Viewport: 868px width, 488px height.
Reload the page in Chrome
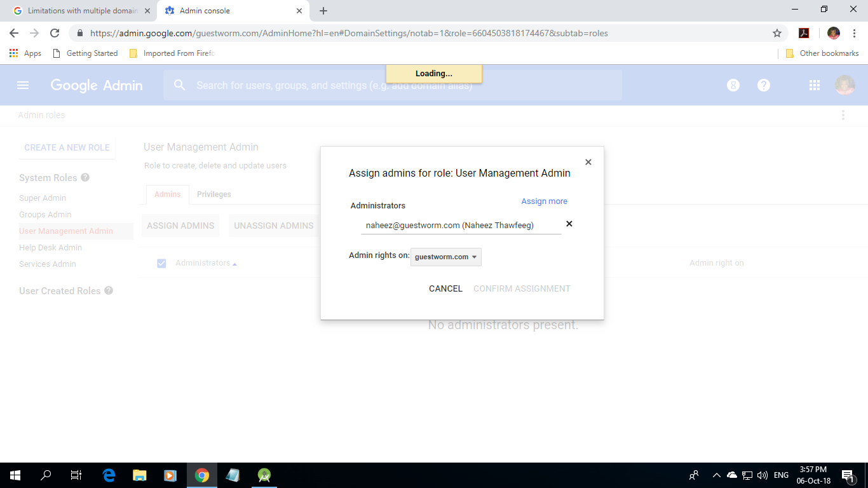pyautogui.click(x=55, y=33)
